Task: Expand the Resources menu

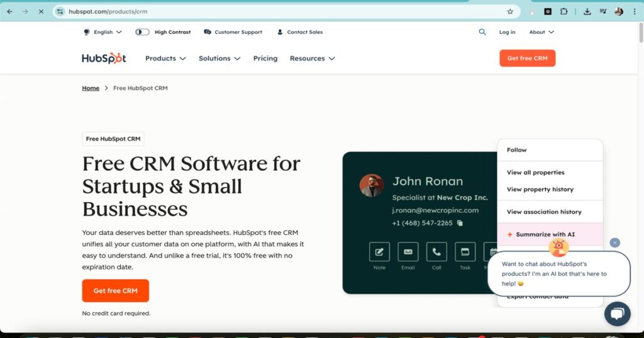Action: 312,58
